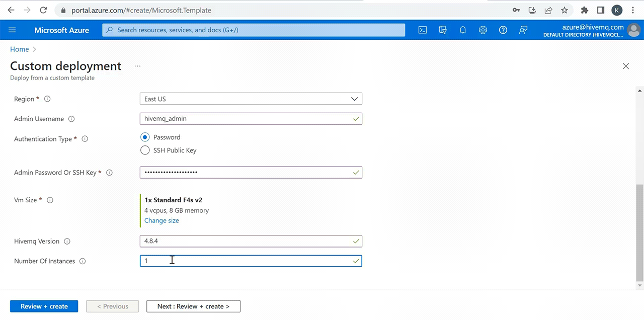Screen dimensions: 644x320
Task: Click the Microsoft Azure logo text
Action: coord(61,30)
